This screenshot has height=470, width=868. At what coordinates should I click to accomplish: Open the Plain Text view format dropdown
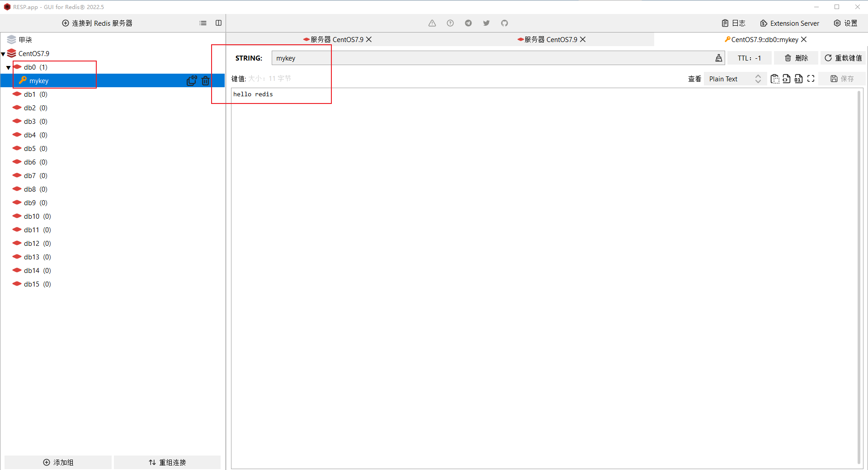click(x=735, y=79)
